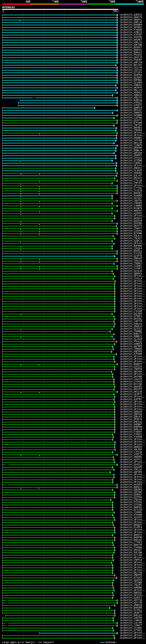Open the hit UniRef100_B9SMK7
146x644 pixels.
pyautogui.click(x=131, y=40)
